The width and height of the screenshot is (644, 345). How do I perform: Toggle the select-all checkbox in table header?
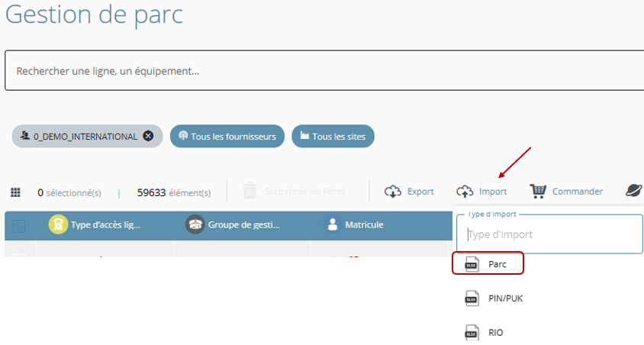pos(19,226)
